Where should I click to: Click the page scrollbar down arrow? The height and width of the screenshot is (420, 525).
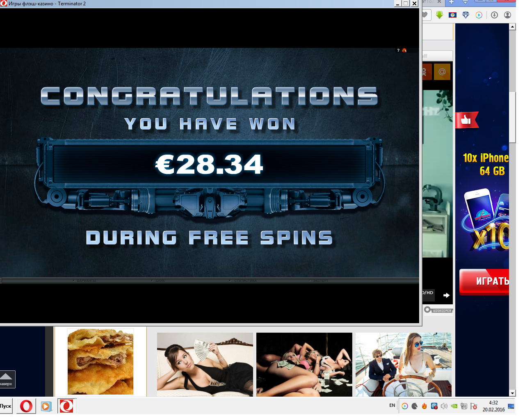(512, 393)
